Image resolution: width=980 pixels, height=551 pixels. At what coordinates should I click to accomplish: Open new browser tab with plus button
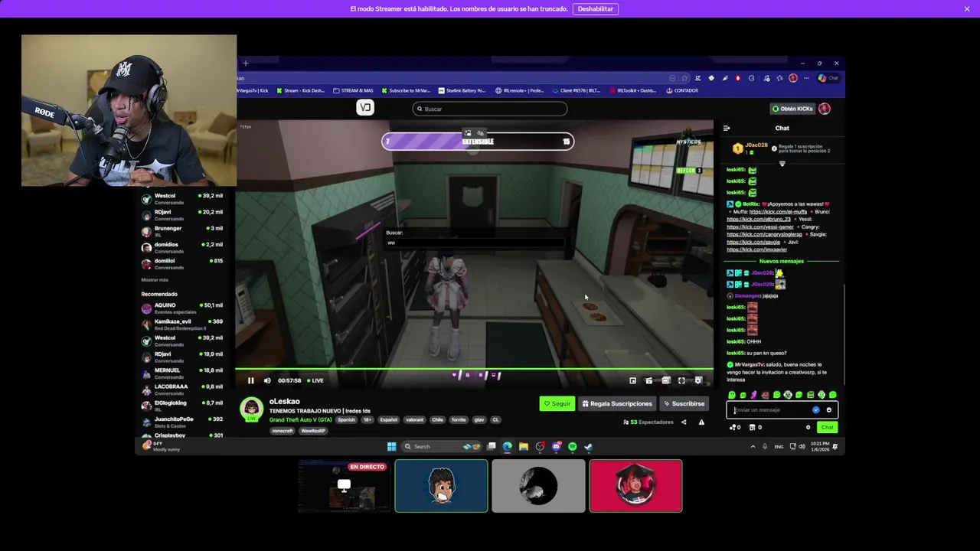245,64
